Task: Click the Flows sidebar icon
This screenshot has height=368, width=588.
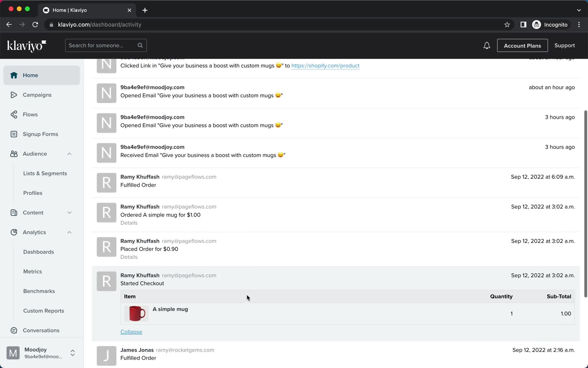Action: tap(14, 114)
